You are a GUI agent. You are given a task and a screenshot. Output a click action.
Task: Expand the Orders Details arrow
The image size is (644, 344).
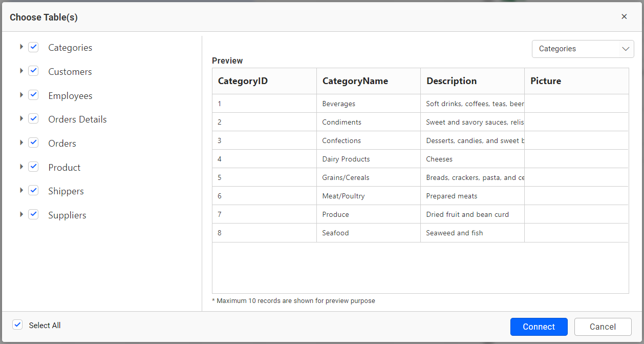coord(22,118)
